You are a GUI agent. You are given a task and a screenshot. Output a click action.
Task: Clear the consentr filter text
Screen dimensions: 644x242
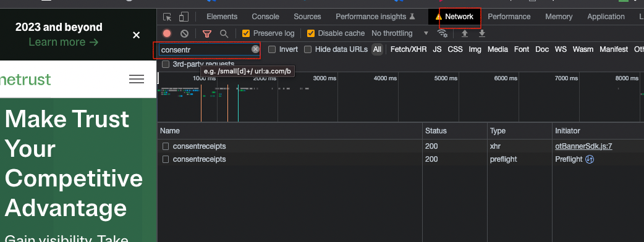[x=255, y=49]
